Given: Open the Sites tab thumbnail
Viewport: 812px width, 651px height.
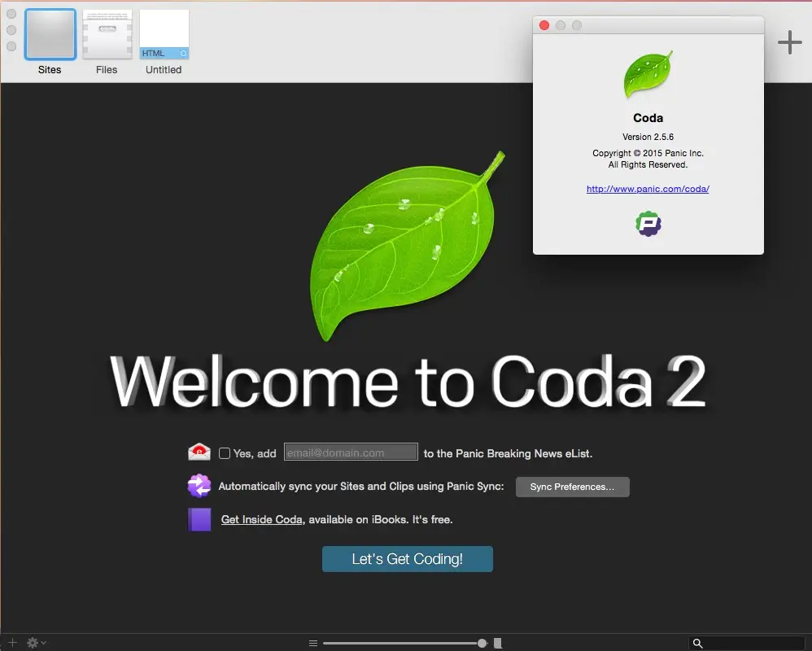Looking at the screenshot, I should coord(50,34).
